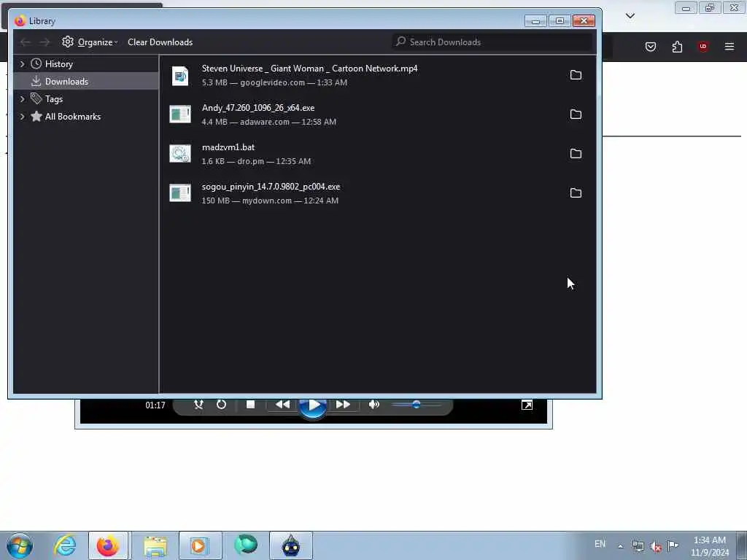Click the media player next button
The height and width of the screenshot is (560, 747).
(x=343, y=405)
